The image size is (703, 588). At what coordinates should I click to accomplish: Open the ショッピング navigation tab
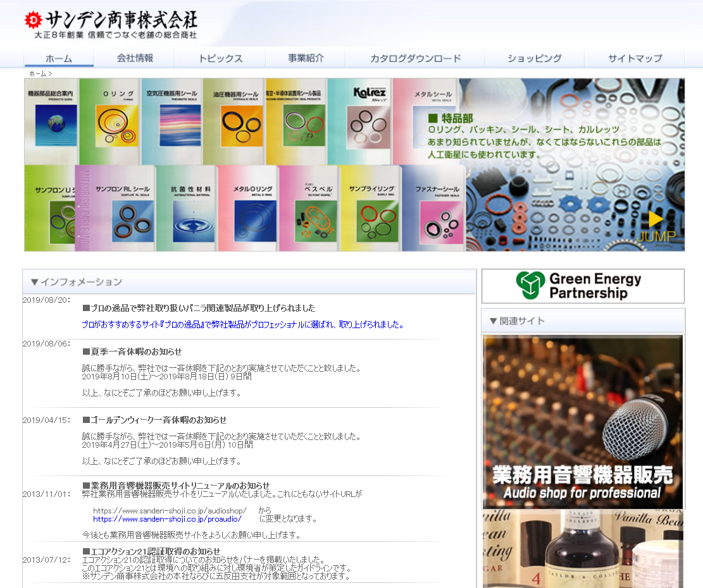[534, 58]
